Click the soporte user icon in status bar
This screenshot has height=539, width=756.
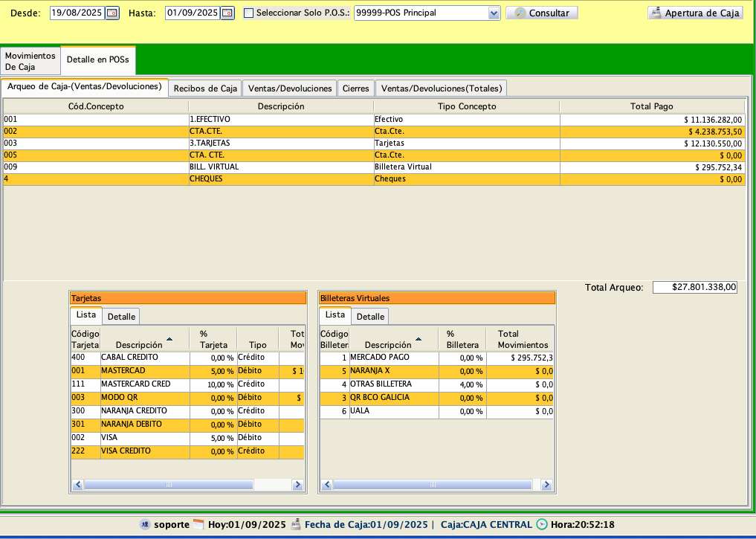click(x=145, y=524)
